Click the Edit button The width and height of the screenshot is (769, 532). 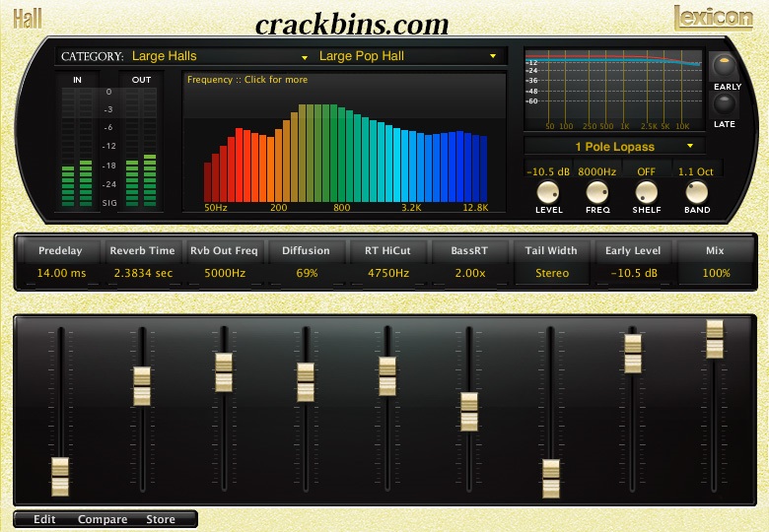(44, 519)
